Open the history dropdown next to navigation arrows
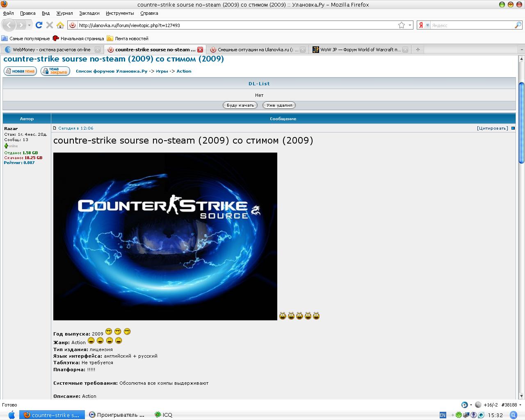Image resolution: width=525 pixels, height=420 pixels. click(29, 25)
